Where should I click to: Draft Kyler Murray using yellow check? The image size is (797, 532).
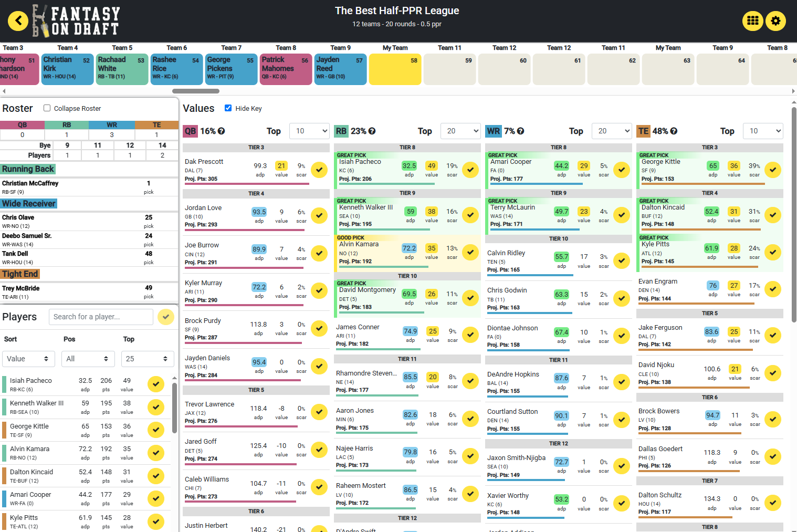click(319, 291)
